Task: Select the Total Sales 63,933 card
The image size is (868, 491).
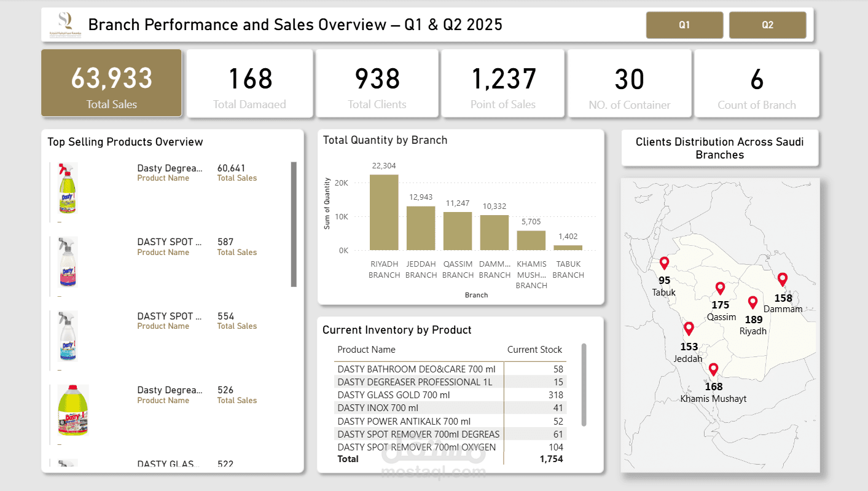Action: point(112,83)
